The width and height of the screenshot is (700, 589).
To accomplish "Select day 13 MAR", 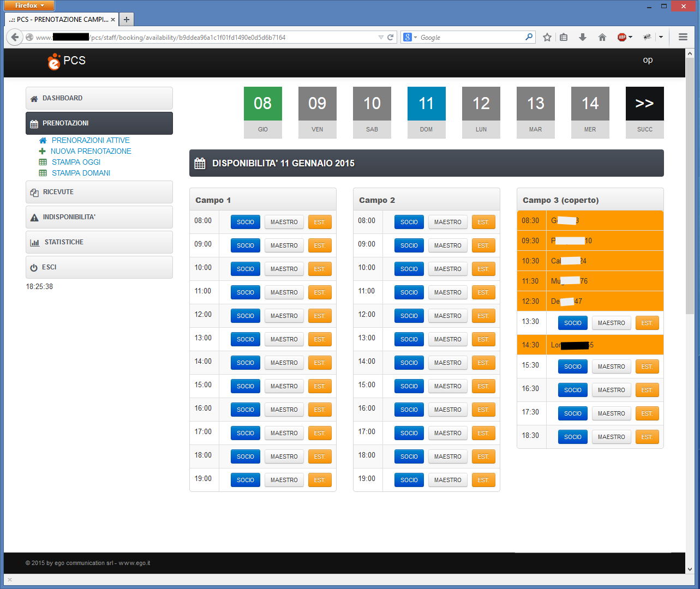I will coord(536,112).
